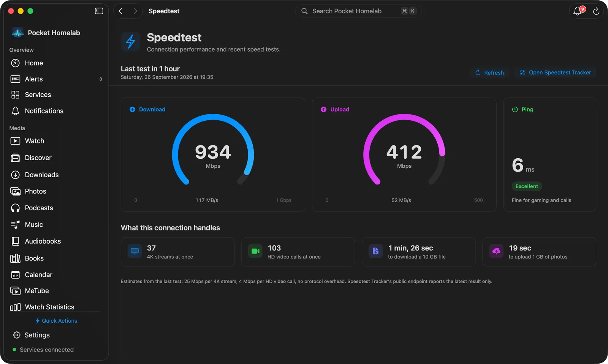Image resolution: width=608 pixels, height=364 pixels.
Task: Click the Services grid icon
Action: pyautogui.click(x=15, y=95)
